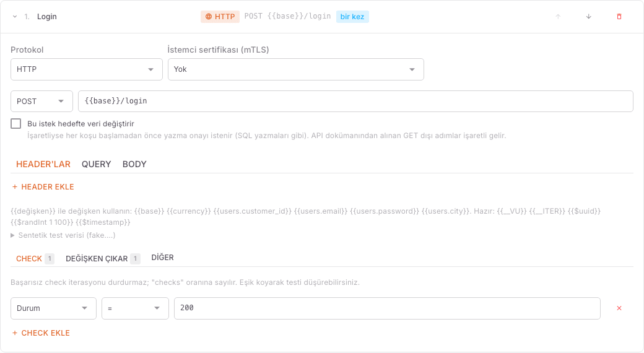Click the 'İstemci sertifikası (mTLS)' label
The width and height of the screenshot is (644, 353).
pos(218,50)
